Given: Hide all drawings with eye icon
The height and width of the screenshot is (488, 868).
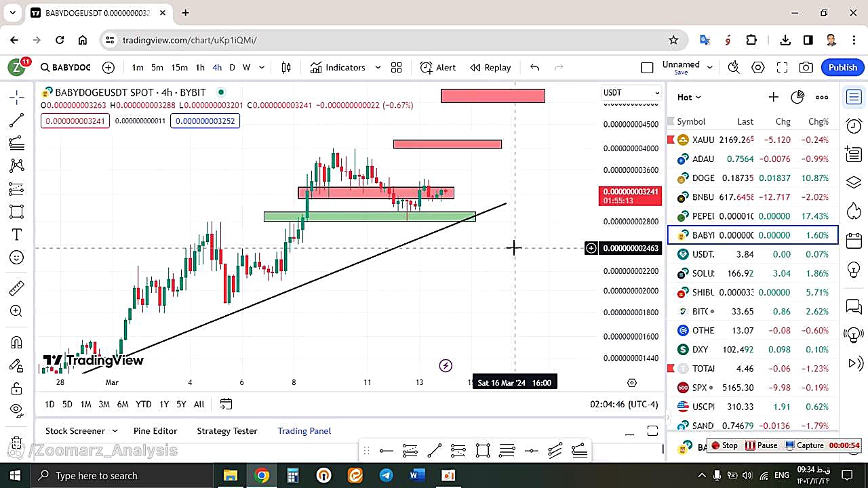Looking at the screenshot, I should pos(17,410).
